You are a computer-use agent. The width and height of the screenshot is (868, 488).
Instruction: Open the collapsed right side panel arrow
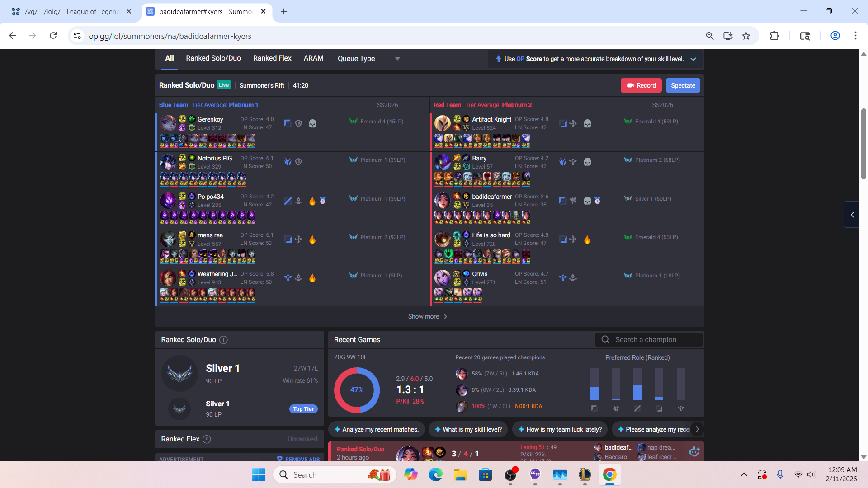pos(852,215)
